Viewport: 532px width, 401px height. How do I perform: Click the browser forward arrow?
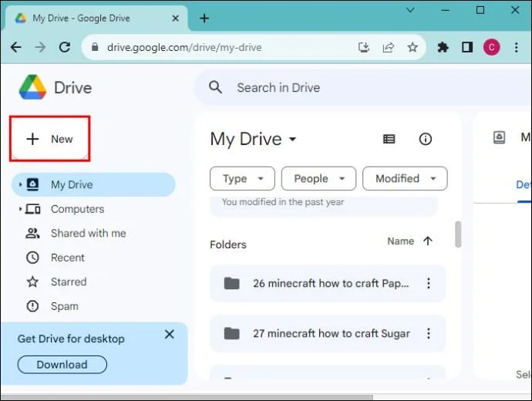click(40, 47)
